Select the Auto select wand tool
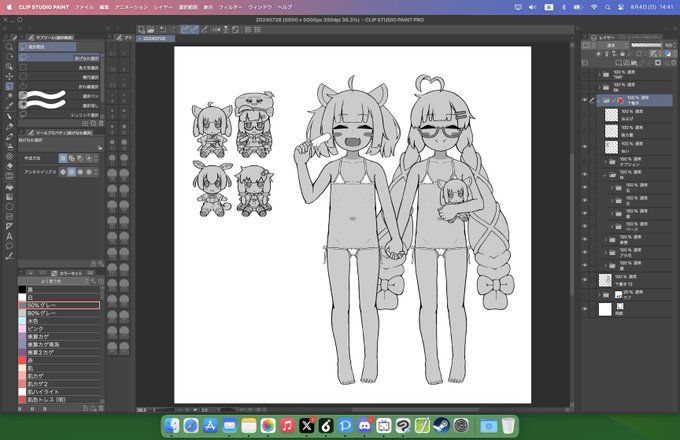This screenshot has height=440, width=680. tap(9, 96)
